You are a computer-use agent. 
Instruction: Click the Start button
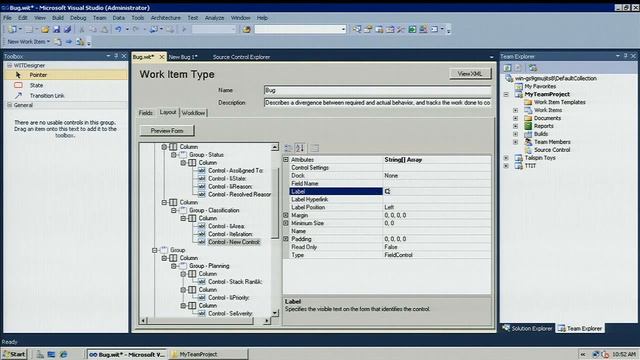[x=14, y=354]
